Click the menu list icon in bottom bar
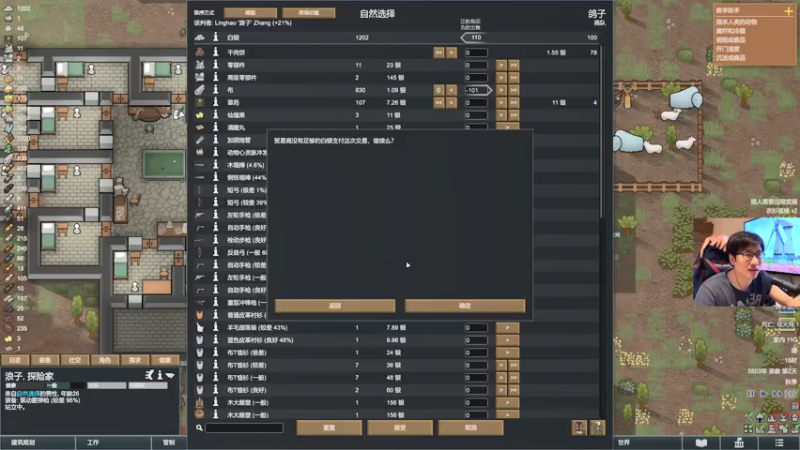The image size is (800, 450). coord(779,442)
